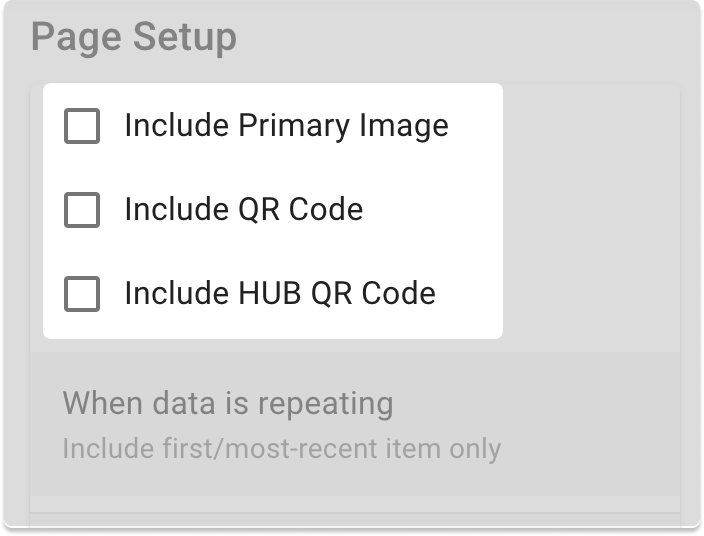The width and height of the screenshot is (704, 536).
Task: Tick the Include QR Code checkbox
Action: 82,211
